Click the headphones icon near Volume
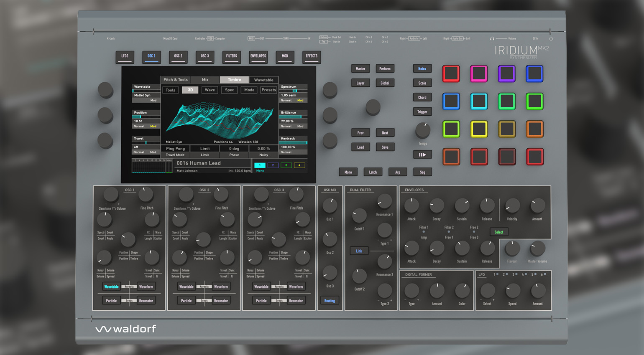644x355 pixels. tap(492, 39)
